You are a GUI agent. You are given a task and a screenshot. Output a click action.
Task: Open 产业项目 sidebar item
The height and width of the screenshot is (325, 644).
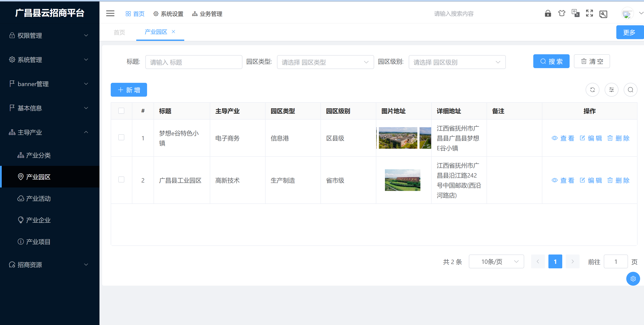point(50,242)
